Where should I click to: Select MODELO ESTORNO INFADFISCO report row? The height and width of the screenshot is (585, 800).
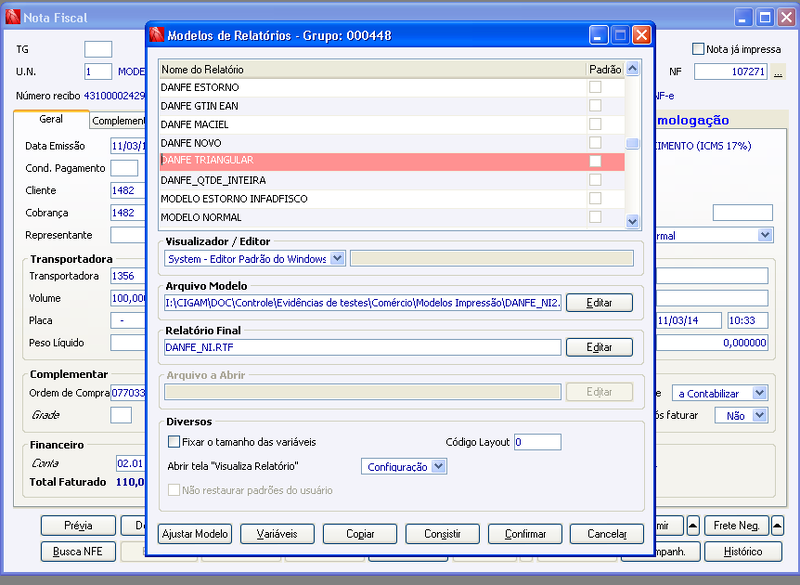coord(373,198)
